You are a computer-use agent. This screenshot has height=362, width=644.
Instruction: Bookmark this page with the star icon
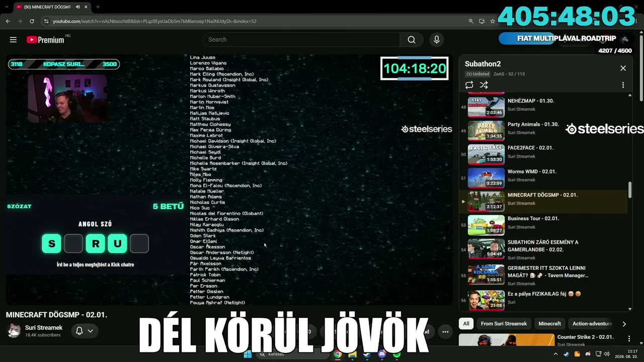493,21
